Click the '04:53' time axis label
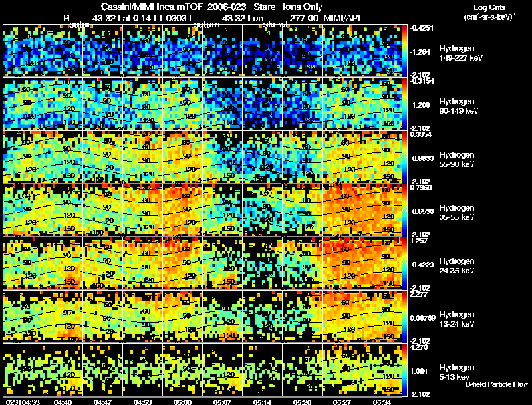 click(x=142, y=402)
